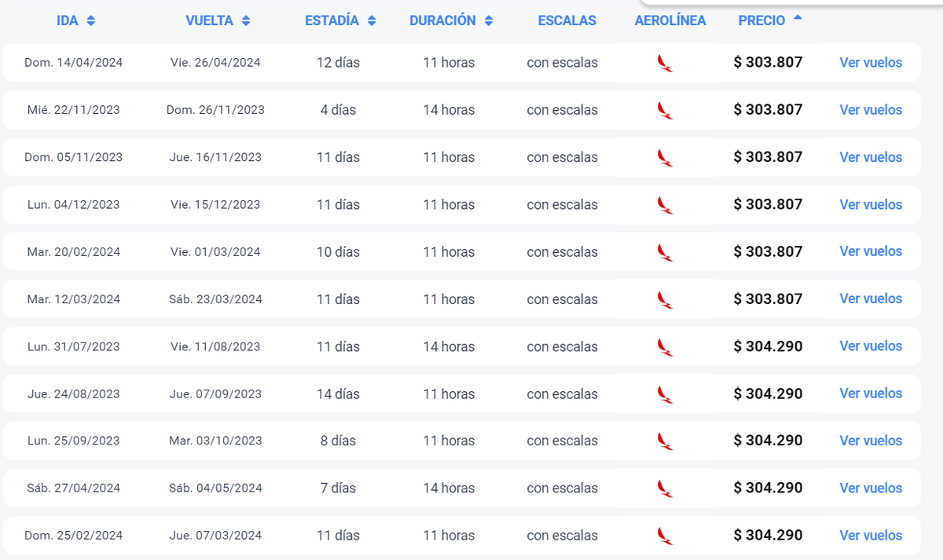The width and height of the screenshot is (943, 560).
Task: Click the ESCALAS column header
Action: coord(567,21)
